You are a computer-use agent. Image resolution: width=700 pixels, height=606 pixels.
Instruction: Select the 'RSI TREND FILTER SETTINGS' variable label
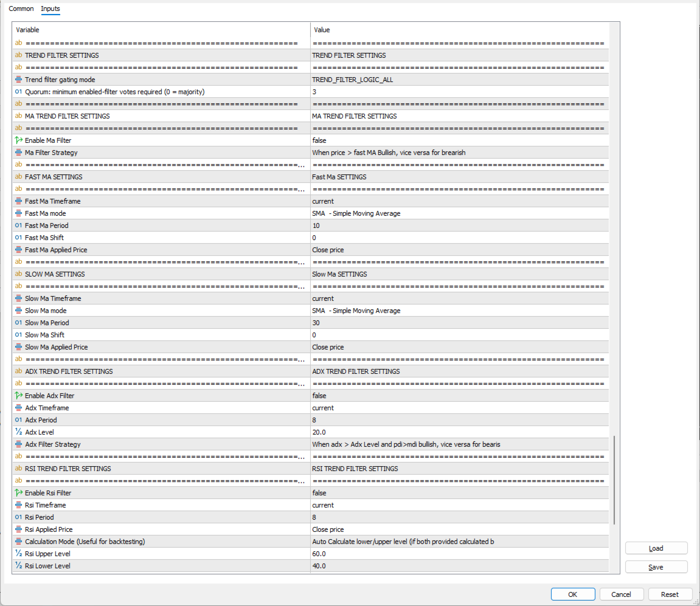[x=68, y=469]
